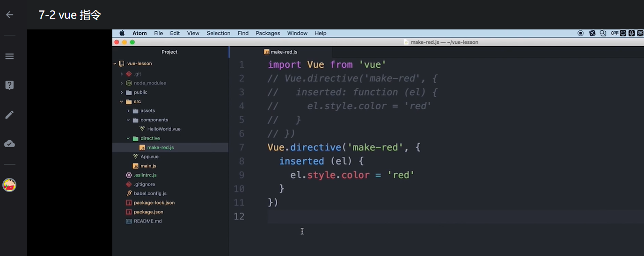Click the emoji face icon in menu bar
The width and height of the screenshot is (644, 256).
[x=623, y=33]
